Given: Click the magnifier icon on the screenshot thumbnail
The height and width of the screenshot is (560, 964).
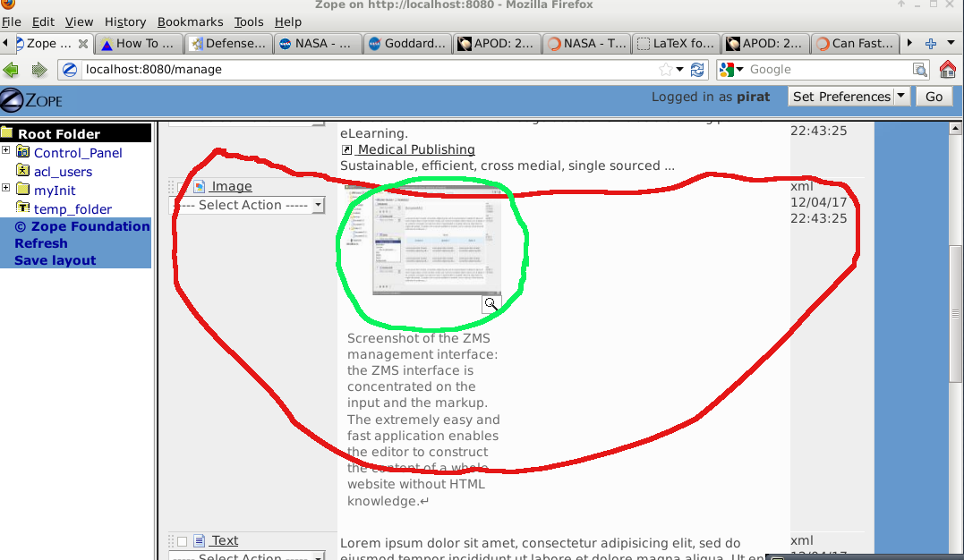Looking at the screenshot, I should 491,303.
